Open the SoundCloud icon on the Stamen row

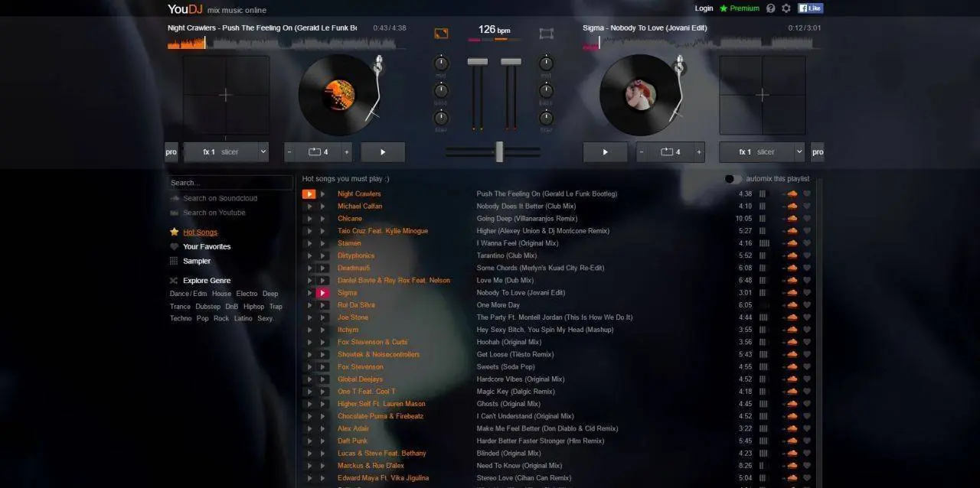click(x=792, y=243)
